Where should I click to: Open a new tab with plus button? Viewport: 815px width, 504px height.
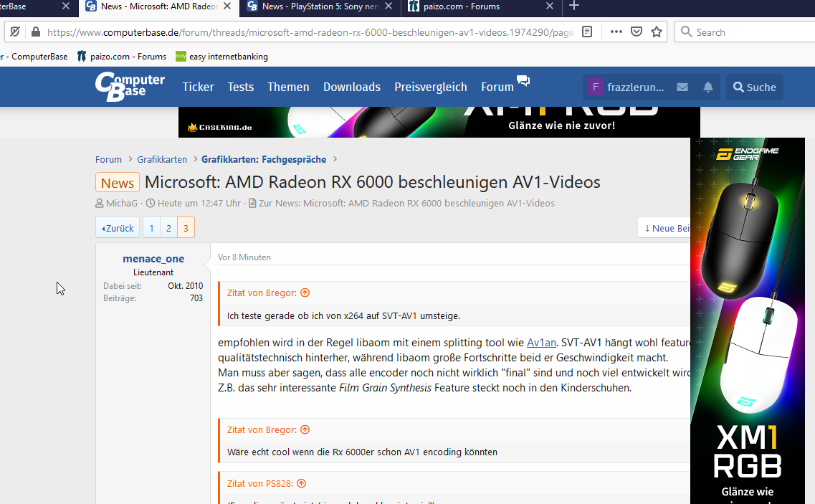[x=574, y=6]
